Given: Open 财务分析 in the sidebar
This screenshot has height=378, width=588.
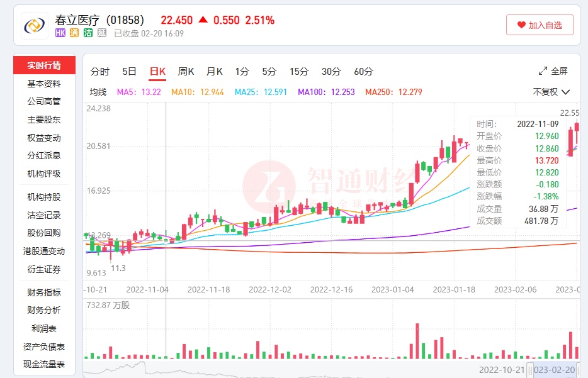Looking at the screenshot, I should coord(44,310).
